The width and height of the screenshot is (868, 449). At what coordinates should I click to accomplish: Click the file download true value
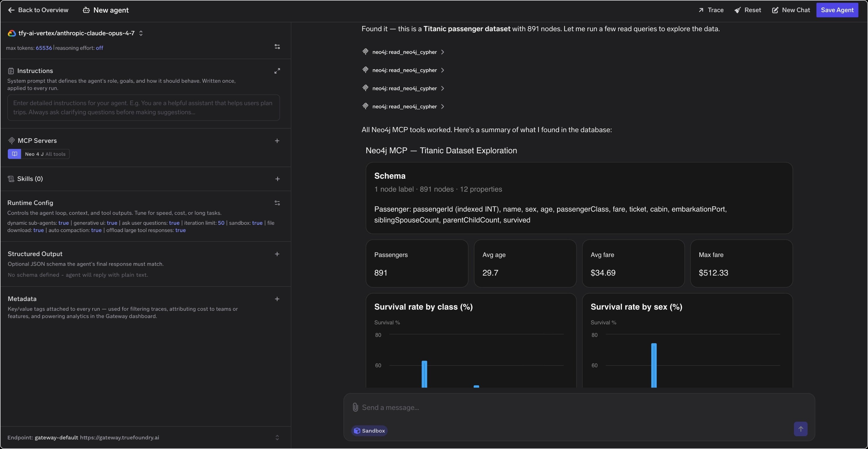tap(39, 230)
